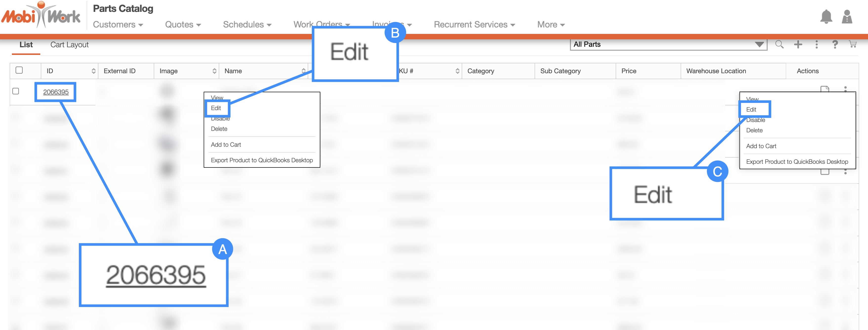Open the toolbar three-dot options menu
Viewport: 868px width, 330px height.
tap(816, 44)
